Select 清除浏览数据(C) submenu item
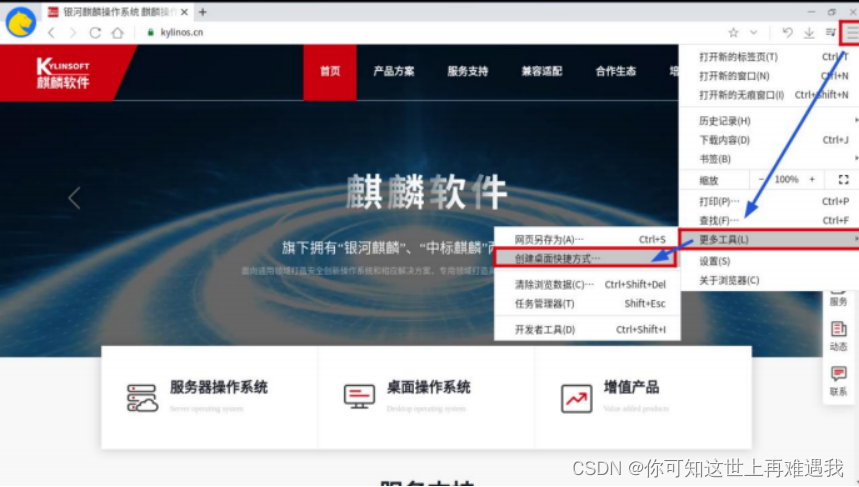Screen dimensions: 859x487 coord(587,284)
